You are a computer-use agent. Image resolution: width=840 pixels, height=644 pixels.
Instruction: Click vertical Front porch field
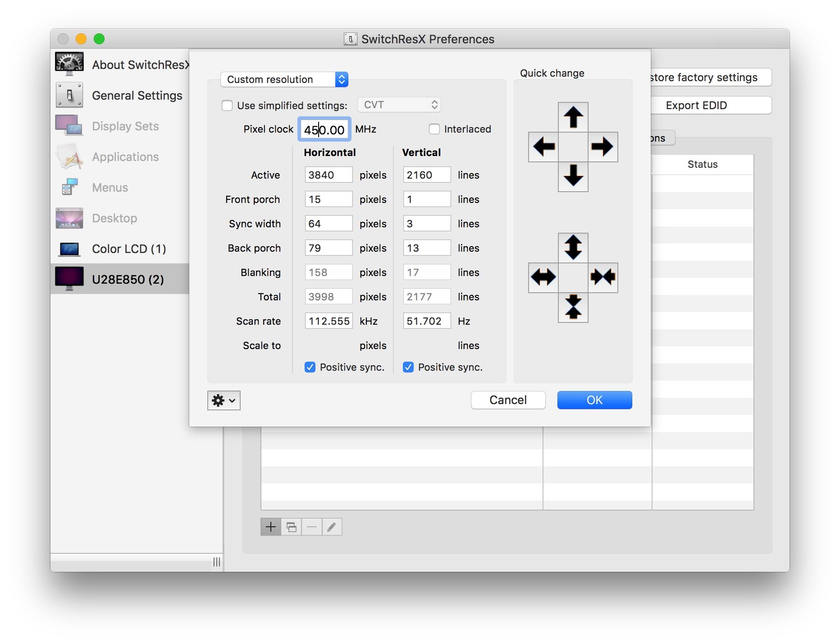[x=427, y=199]
